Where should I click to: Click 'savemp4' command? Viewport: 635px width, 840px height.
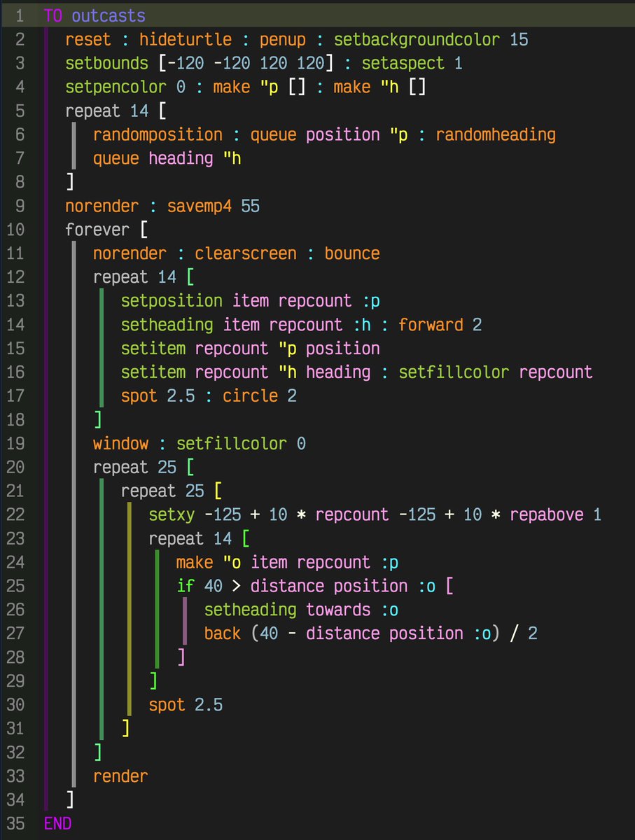pos(199,206)
